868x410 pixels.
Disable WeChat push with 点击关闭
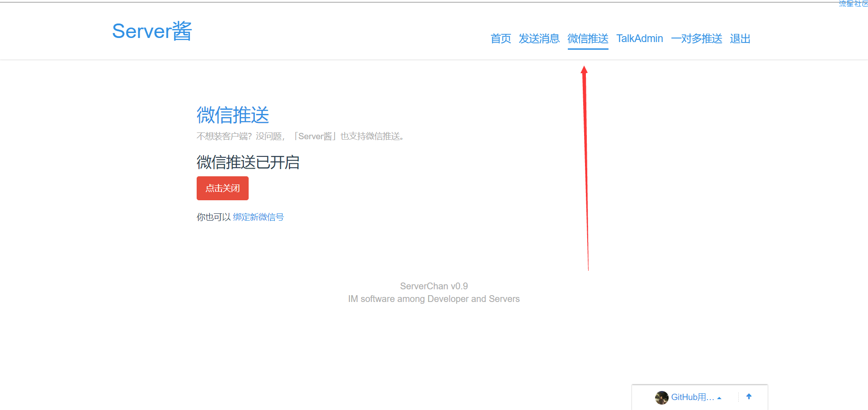tap(222, 188)
